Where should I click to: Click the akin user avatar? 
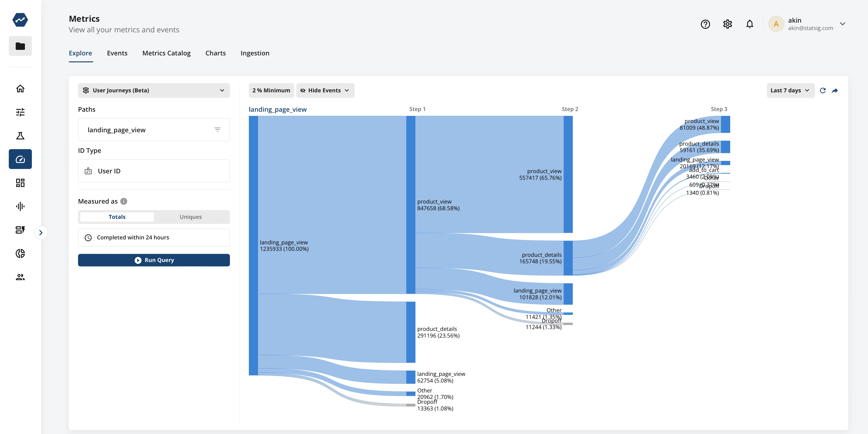click(776, 24)
